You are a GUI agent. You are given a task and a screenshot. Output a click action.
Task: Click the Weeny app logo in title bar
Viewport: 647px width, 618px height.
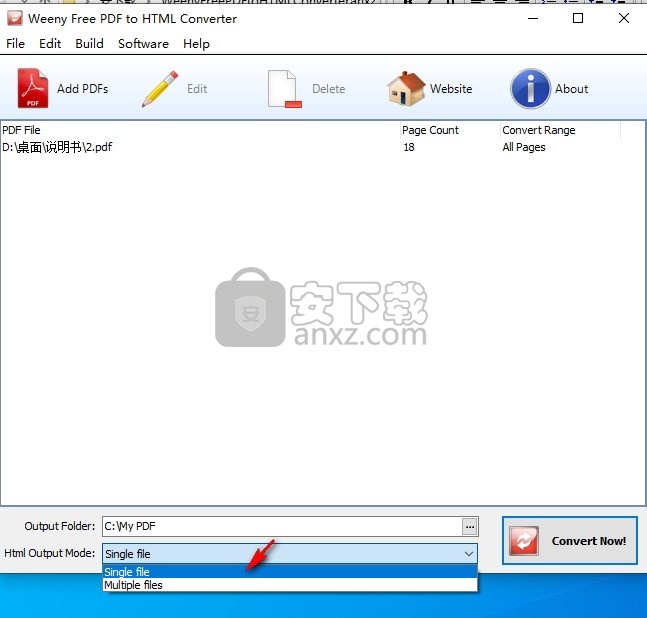(15, 19)
